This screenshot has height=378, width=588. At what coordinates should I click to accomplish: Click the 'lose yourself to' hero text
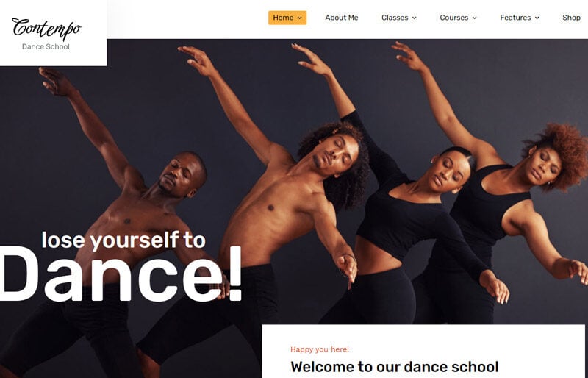tap(123, 240)
